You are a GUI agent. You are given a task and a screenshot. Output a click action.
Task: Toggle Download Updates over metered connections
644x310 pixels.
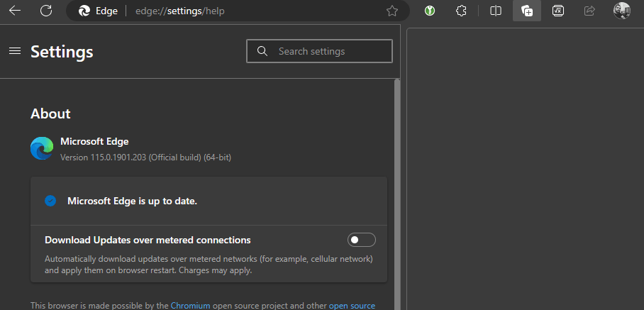[361, 240]
